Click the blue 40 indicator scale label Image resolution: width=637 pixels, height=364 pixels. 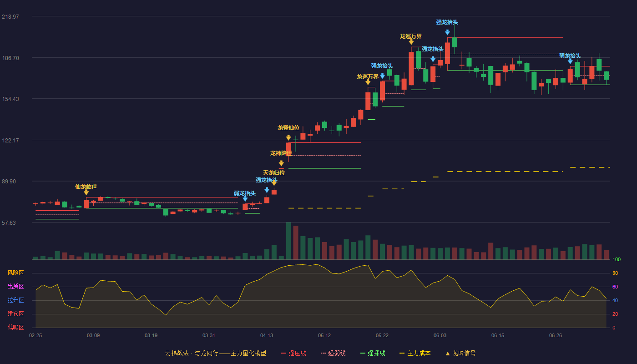pyautogui.click(x=615, y=301)
